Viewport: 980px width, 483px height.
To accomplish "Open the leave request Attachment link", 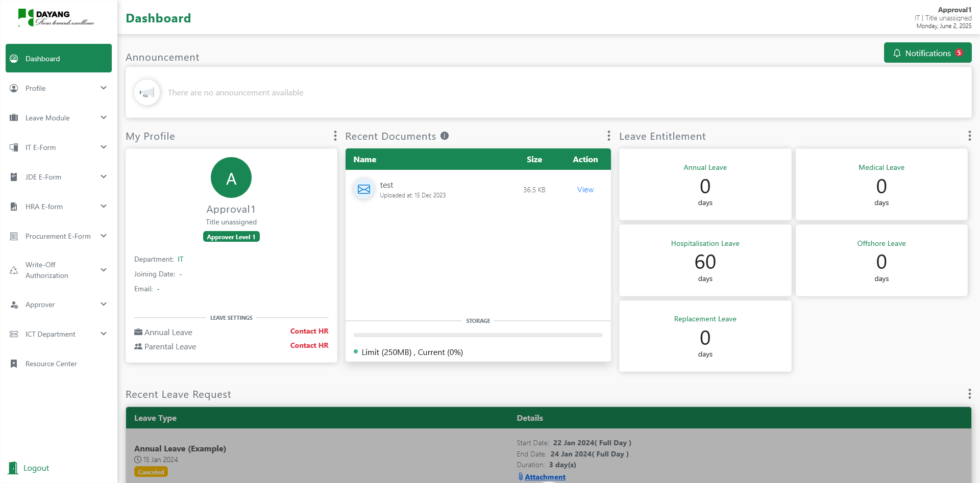I will (545, 477).
